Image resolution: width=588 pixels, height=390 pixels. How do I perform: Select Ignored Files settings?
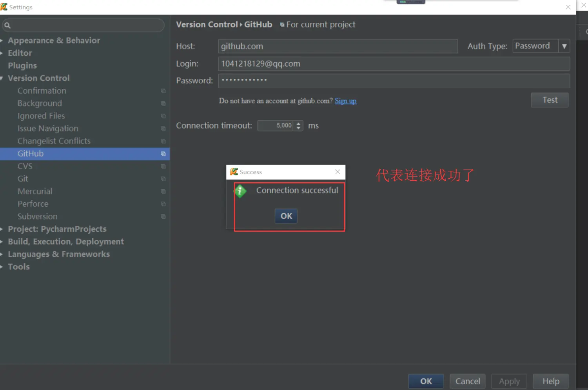[x=41, y=116]
